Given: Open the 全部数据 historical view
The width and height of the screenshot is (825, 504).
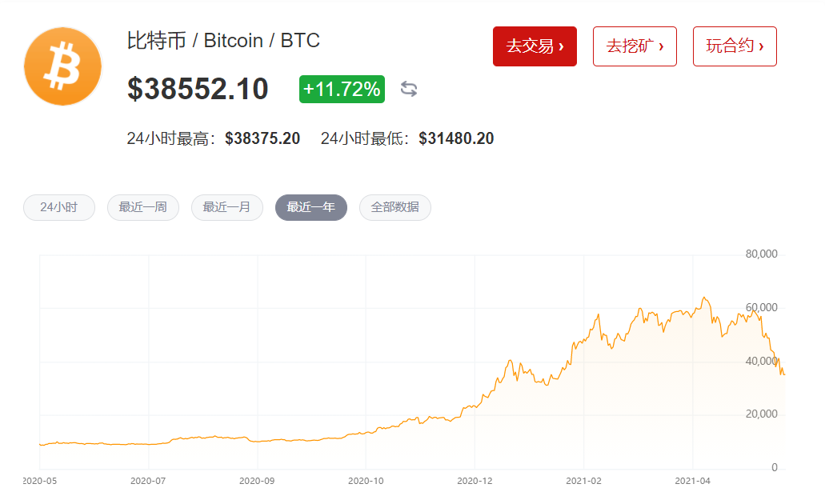Looking at the screenshot, I should 394,207.
